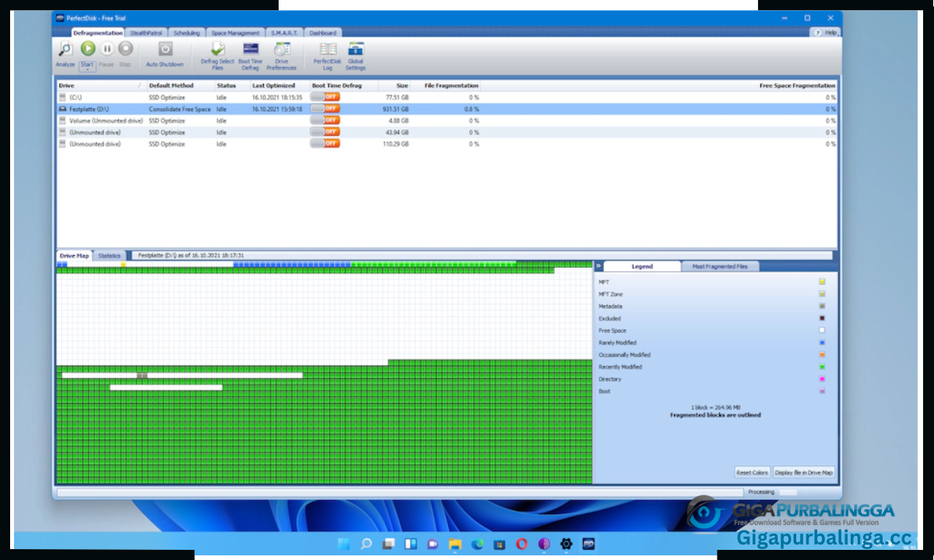Switch to the Statistics tab
The width and height of the screenshot is (934, 560).
[110, 256]
